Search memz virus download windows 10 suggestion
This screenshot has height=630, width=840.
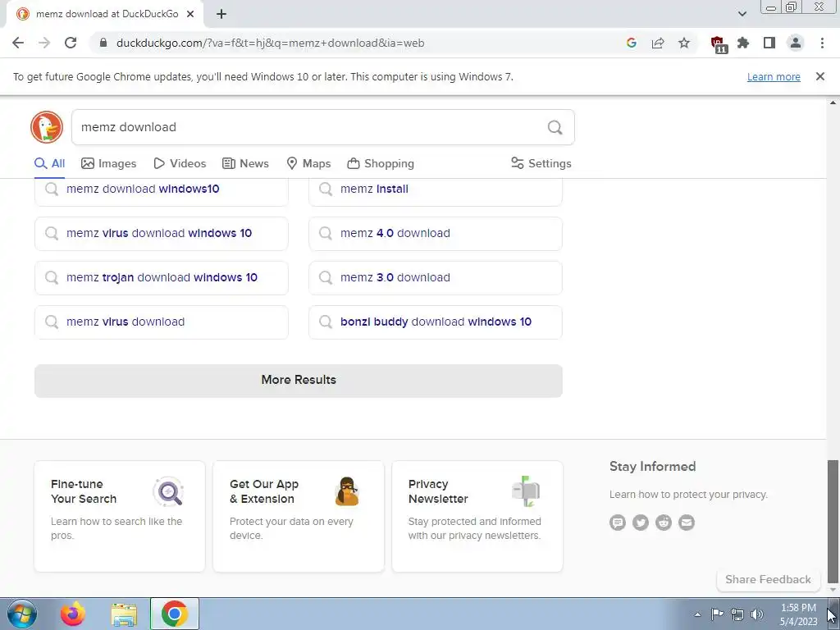point(162,234)
